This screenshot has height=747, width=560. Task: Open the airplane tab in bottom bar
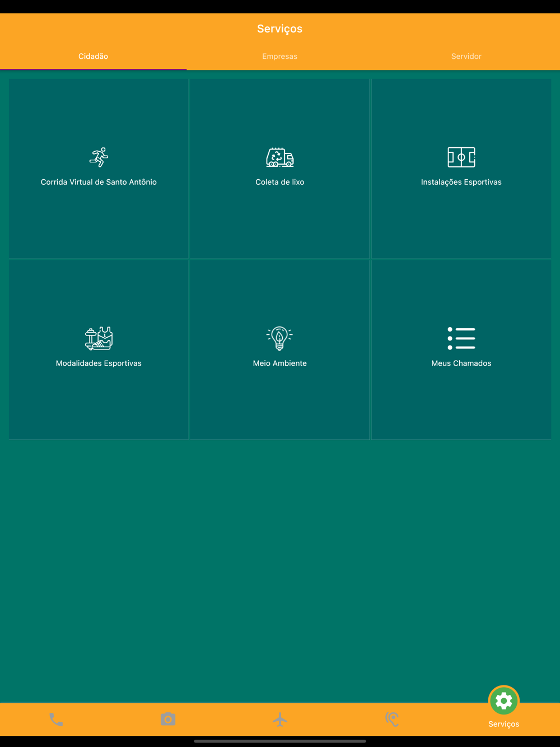click(280, 719)
